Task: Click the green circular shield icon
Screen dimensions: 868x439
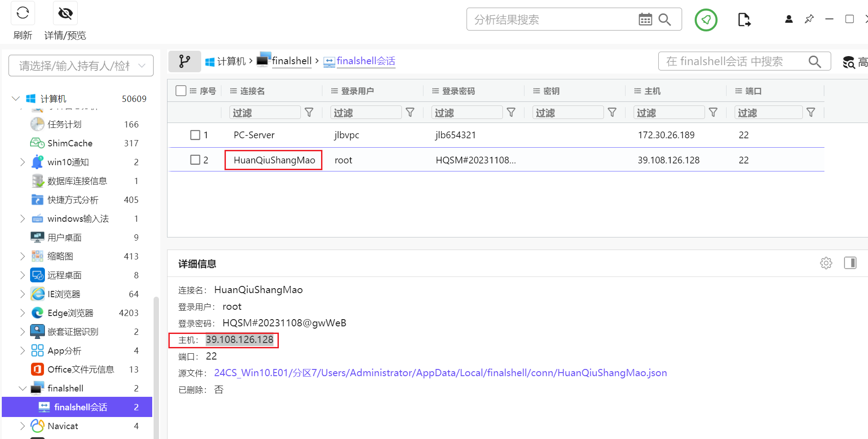Action: [x=705, y=20]
